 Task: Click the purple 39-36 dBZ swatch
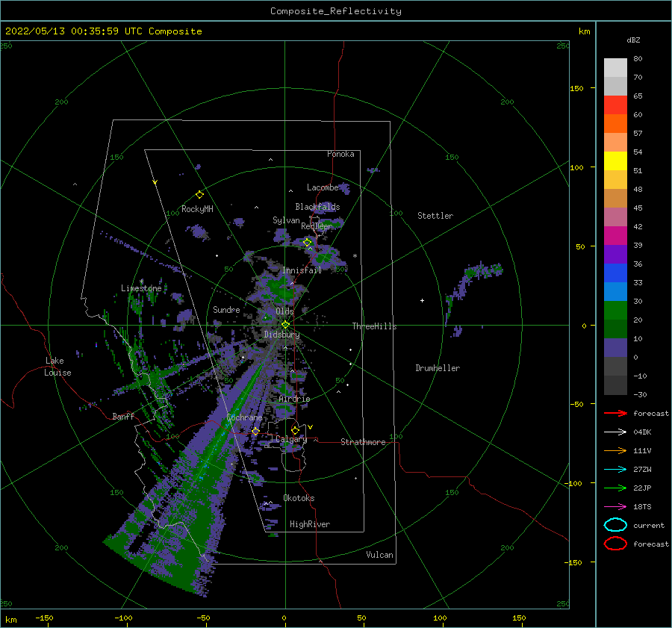click(615, 254)
